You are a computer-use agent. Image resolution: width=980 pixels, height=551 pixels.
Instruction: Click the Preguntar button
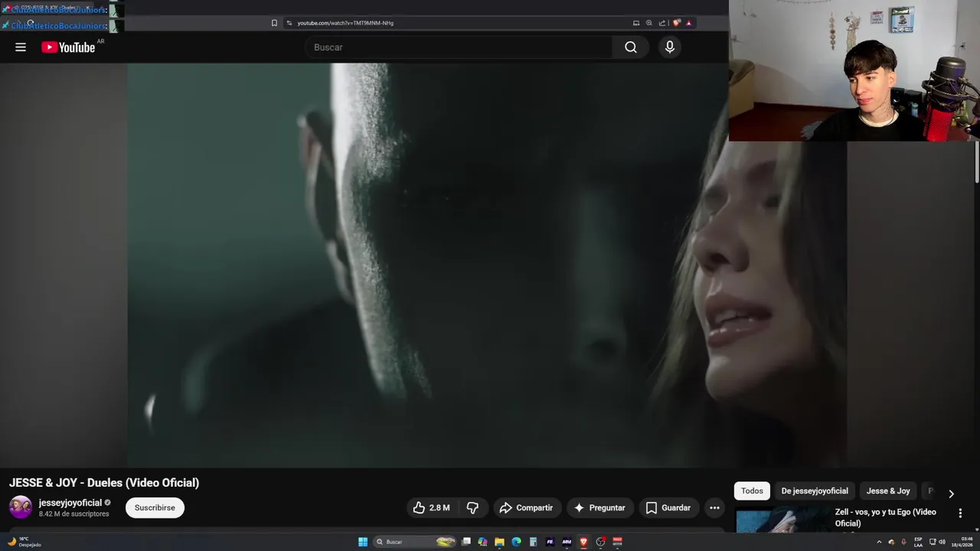(599, 507)
